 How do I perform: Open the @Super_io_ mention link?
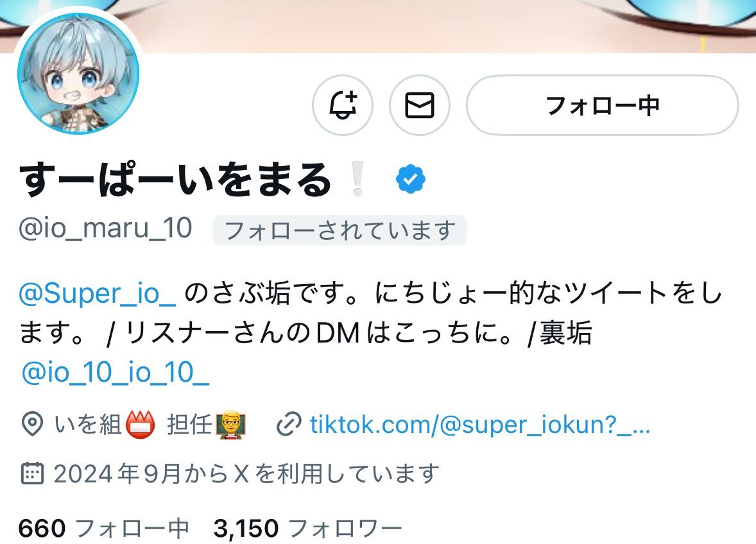(98, 293)
